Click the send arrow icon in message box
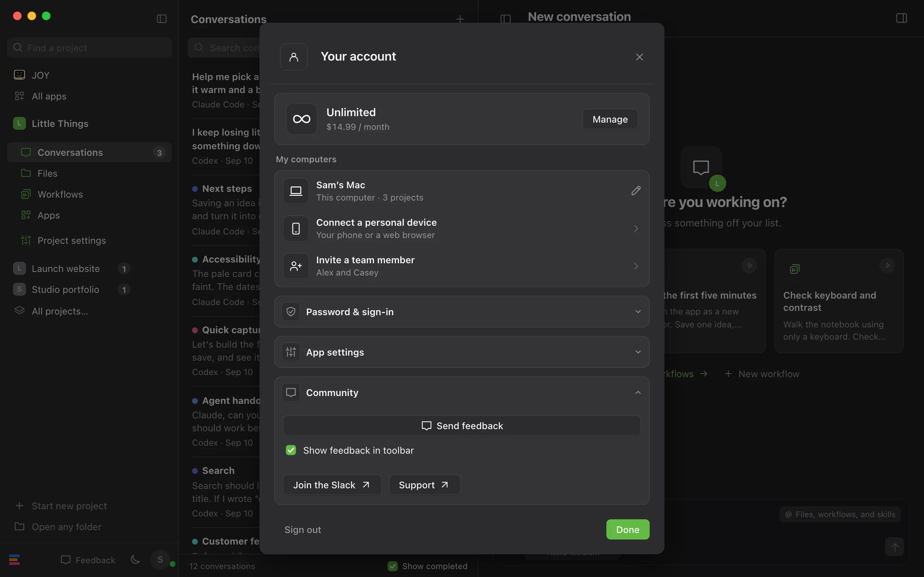924x577 pixels. coord(894,547)
